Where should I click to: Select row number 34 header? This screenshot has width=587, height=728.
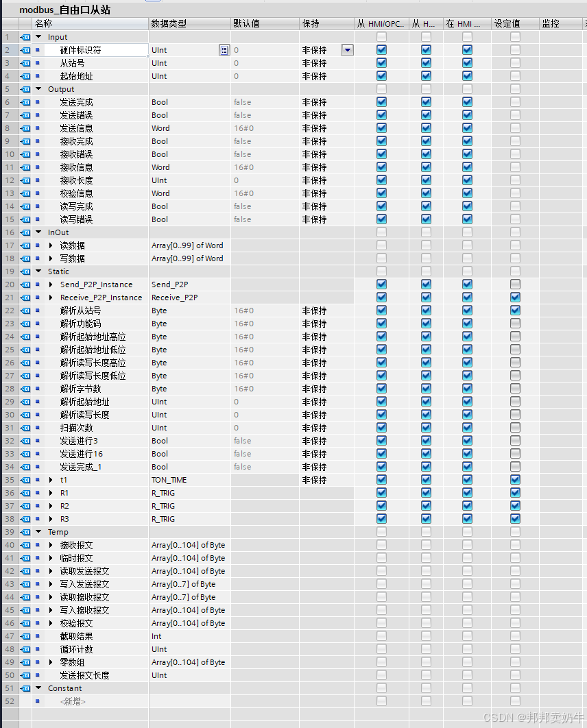pos(10,467)
